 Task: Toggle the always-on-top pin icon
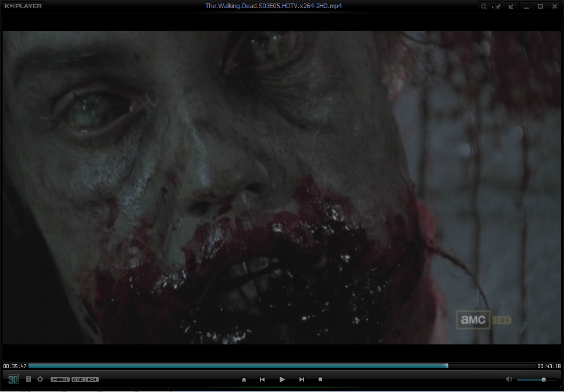click(x=497, y=6)
